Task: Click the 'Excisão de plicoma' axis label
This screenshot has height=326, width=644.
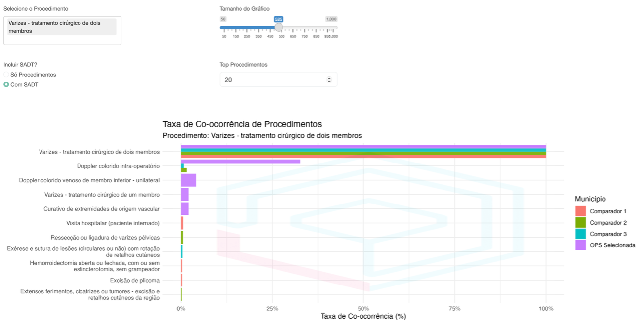Action: 134,281
